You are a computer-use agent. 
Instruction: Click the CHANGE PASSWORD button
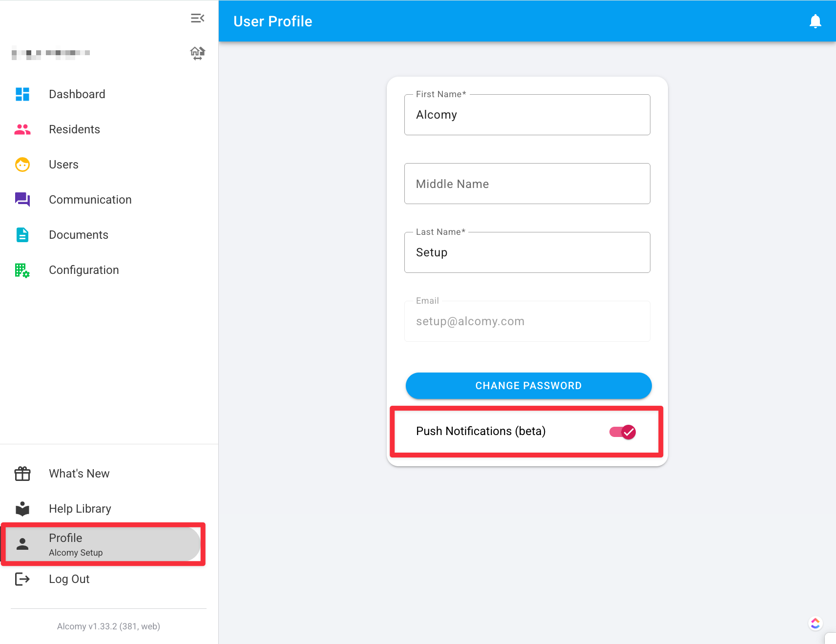(x=528, y=386)
